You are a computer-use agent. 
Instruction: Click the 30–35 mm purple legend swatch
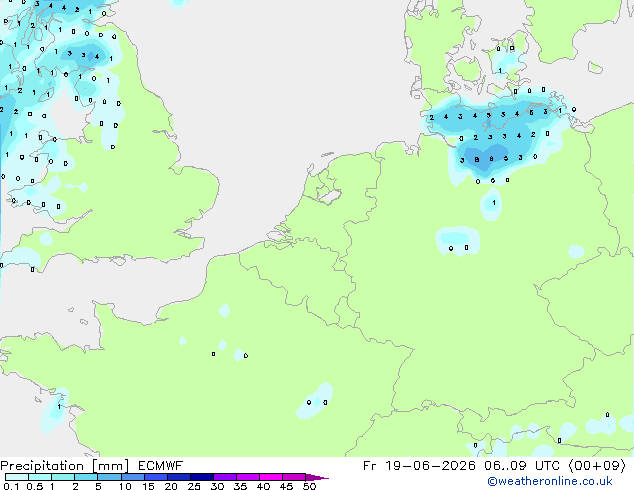pos(224,477)
